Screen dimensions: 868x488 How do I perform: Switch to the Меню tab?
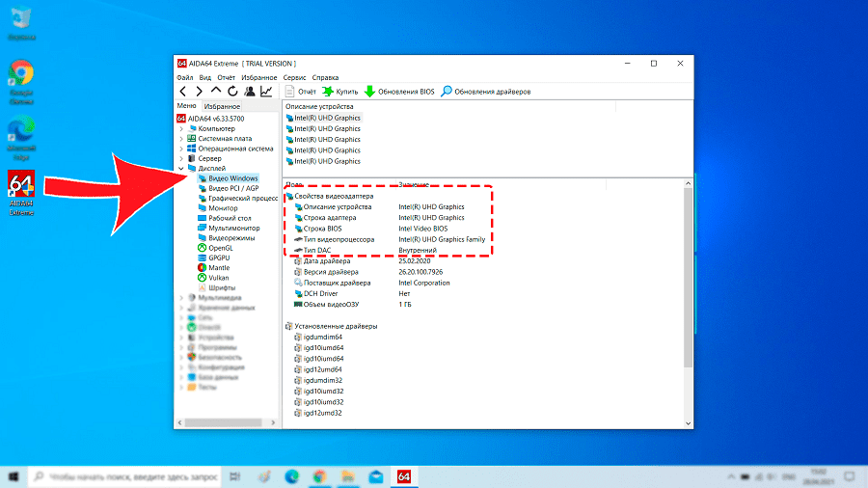(x=186, y=106)
